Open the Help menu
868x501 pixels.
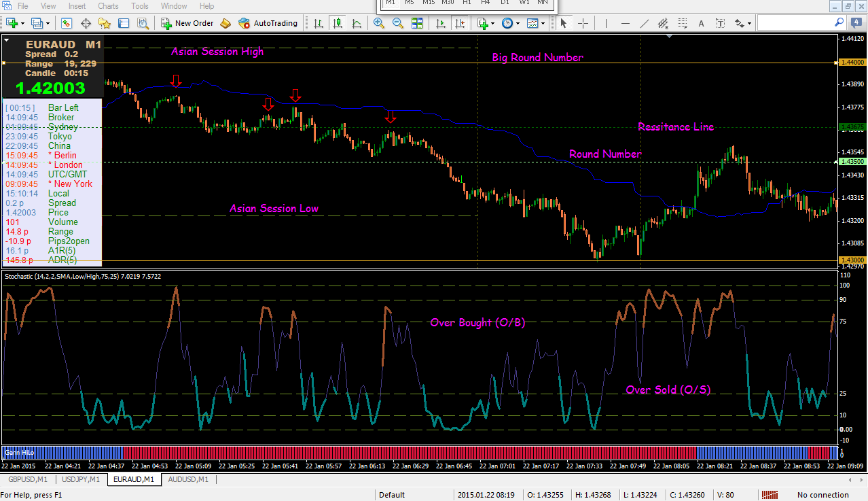[206, 6]
